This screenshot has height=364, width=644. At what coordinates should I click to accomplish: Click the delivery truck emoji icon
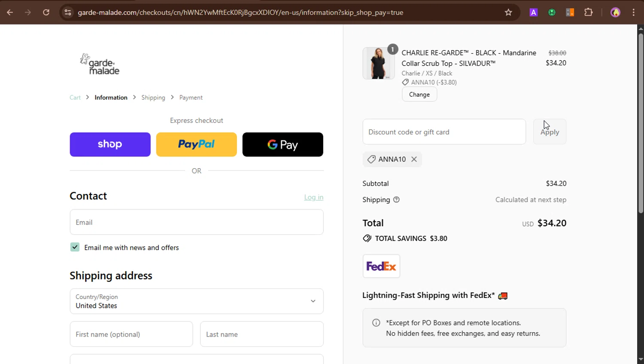pos(503,296)
